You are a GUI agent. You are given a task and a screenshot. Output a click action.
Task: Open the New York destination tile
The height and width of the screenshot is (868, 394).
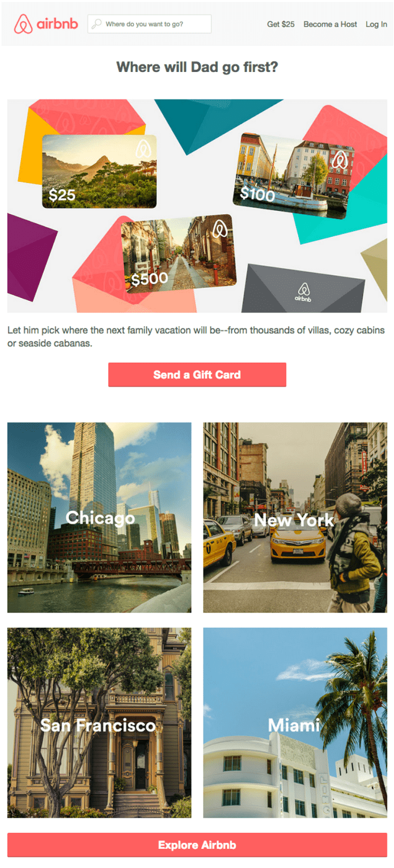click(x=295, y=517)
